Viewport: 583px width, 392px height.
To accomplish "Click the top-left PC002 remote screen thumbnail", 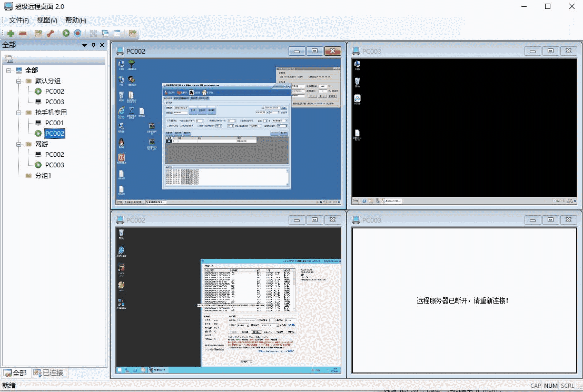I will click(228, 131).
